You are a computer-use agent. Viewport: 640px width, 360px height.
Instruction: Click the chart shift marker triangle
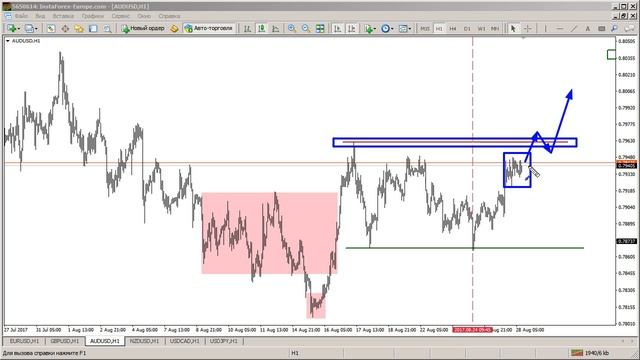(x=524, y=38)
